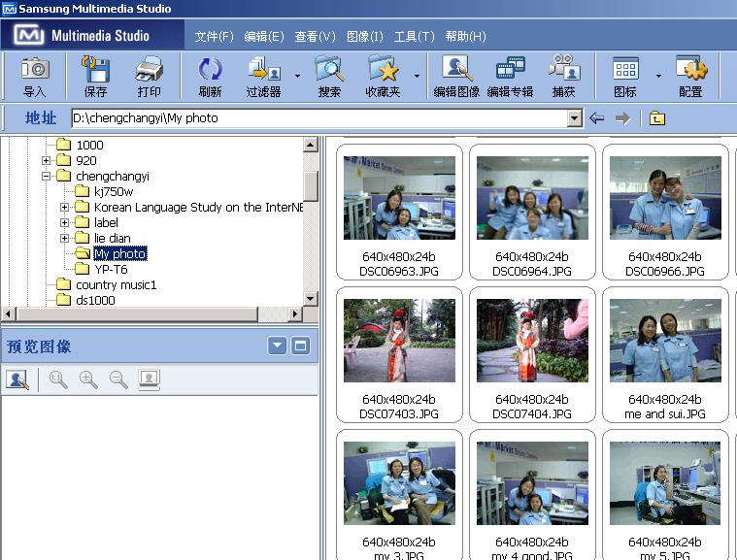Click the Multimedia Studio logo icon
The image size is (737, 560).
click(x=29, y=35)
